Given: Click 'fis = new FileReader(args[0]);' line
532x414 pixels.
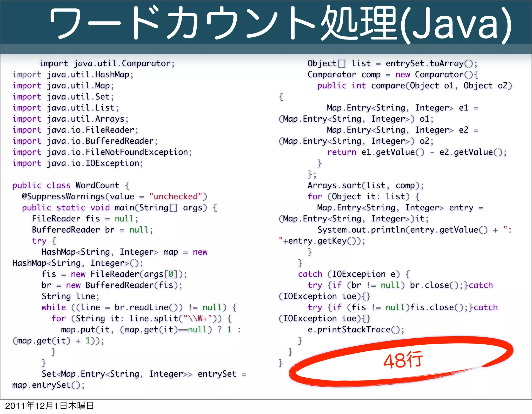Looking at the screenshot, I should click(114, 274).
